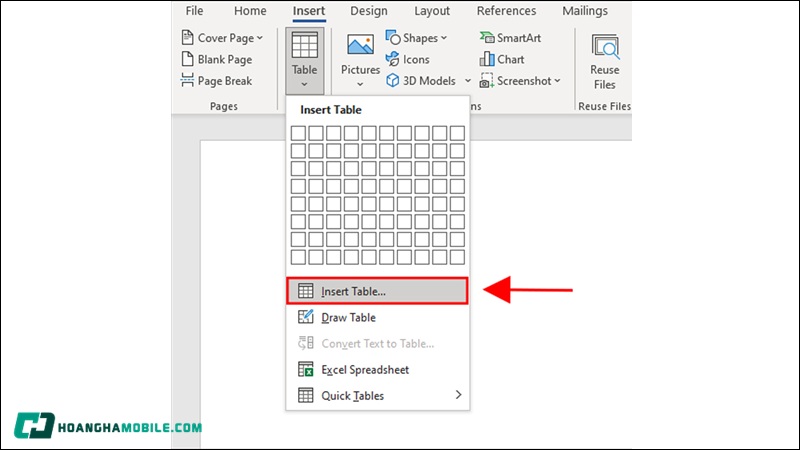This screenshot has width=800, height=450.
Task: Click the SmartArt icon
Action: pyautogui.click(x=487, y=37)
